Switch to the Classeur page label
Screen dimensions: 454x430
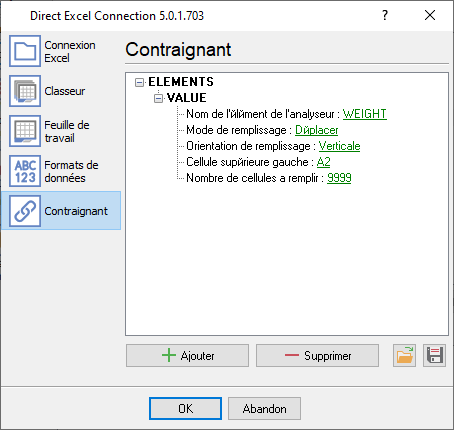pyautogui.click(x=65, y=91)
